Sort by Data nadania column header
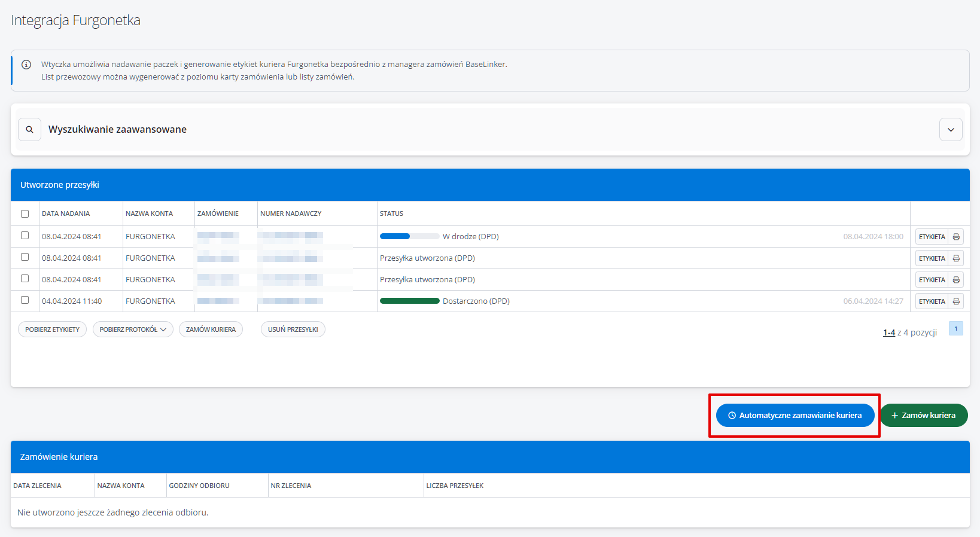This screenshot has width=980, height=537. (x=66, y=213)
